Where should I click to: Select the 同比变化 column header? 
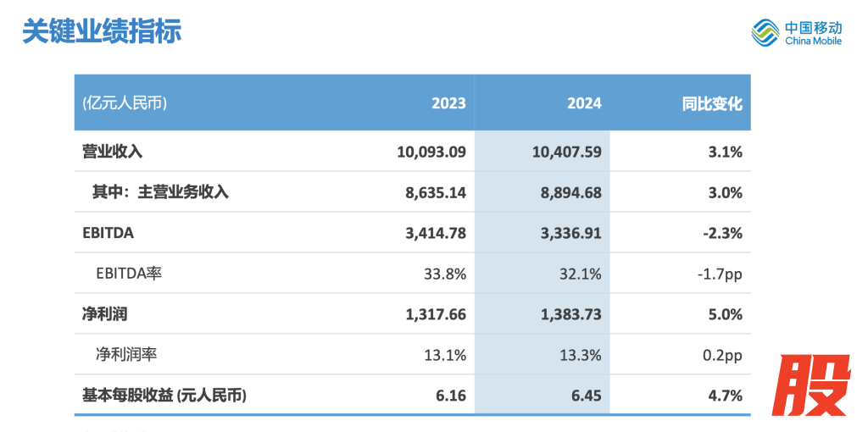tap(712, 103)
